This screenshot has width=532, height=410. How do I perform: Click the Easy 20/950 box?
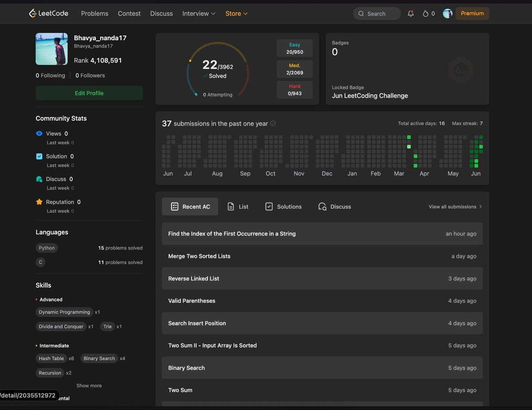(294, 48)
